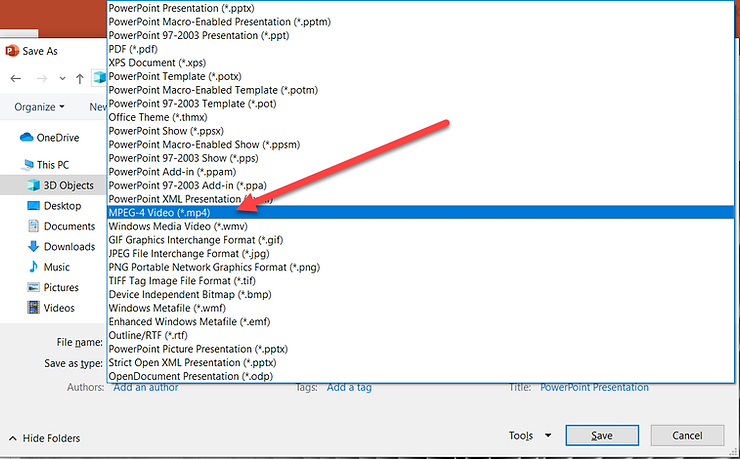
Task: Open Documents in the sidebar
Action: click(x=69, y=226)
